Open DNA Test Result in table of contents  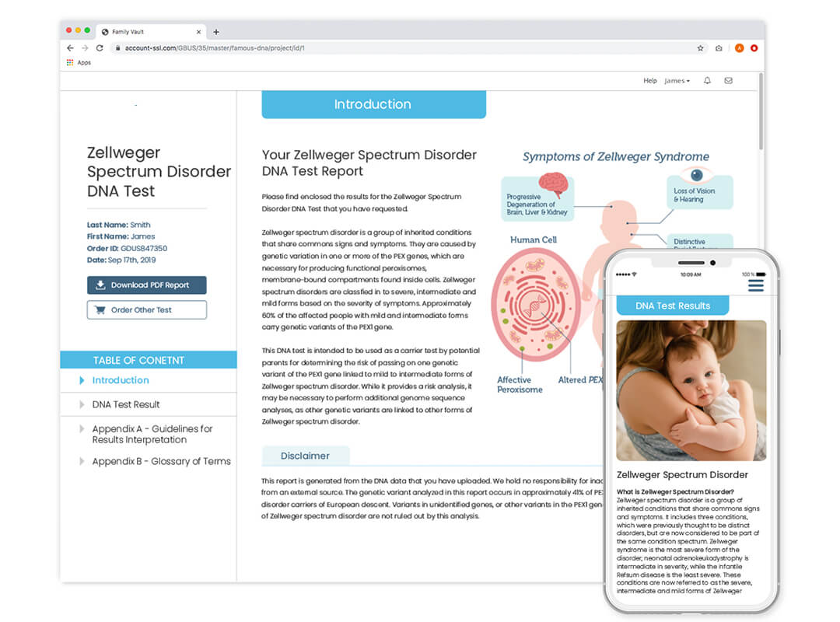pos(126,404)
